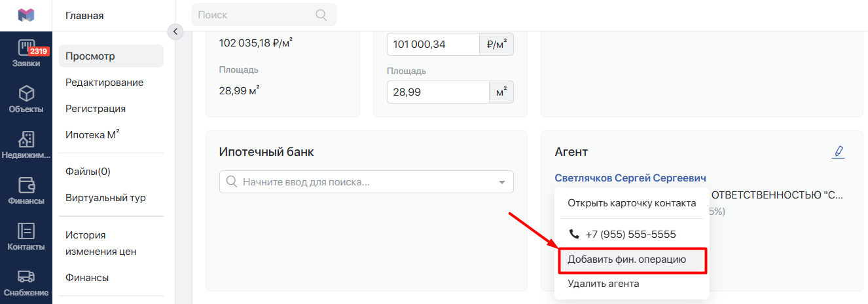The image size is (868, 304).
Task: Click the Площадь 28,99 input field
Action: point(438,92)
